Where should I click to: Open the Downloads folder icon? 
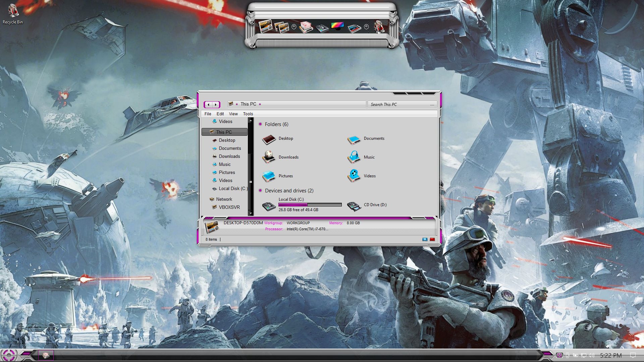(x=269, y=157)
